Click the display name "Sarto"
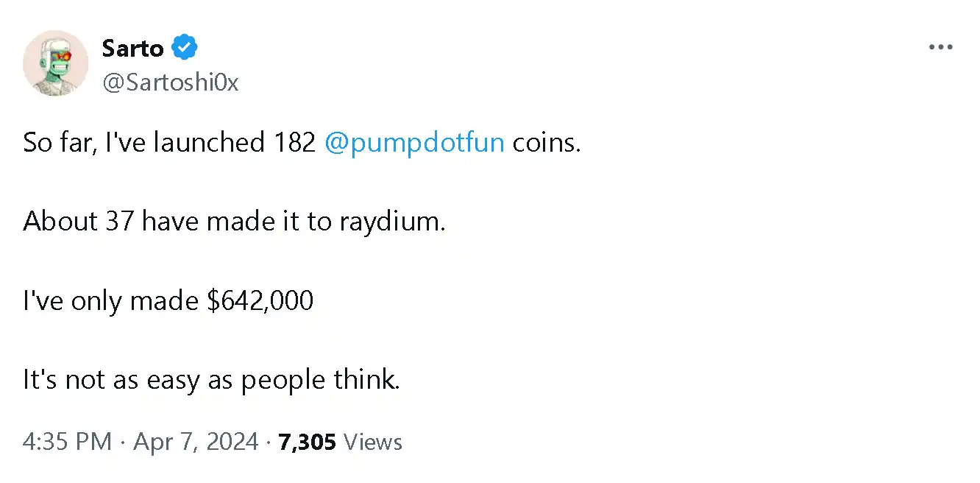 tap(133, 49)
